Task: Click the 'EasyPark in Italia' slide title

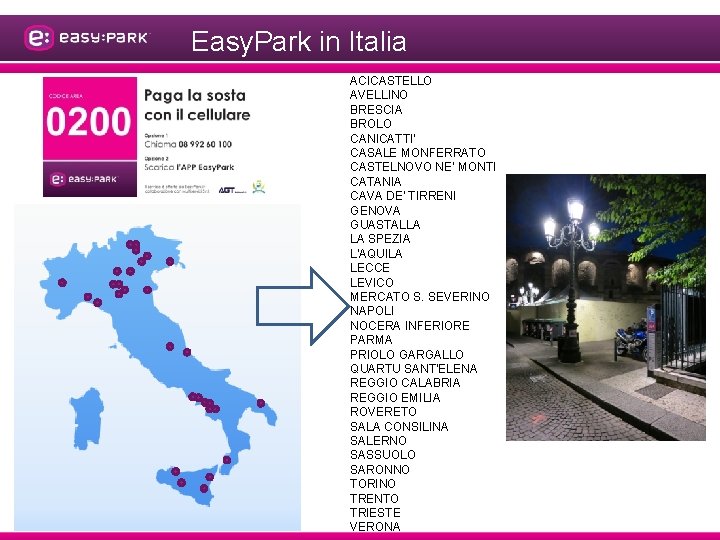Action: click(299, 41)
